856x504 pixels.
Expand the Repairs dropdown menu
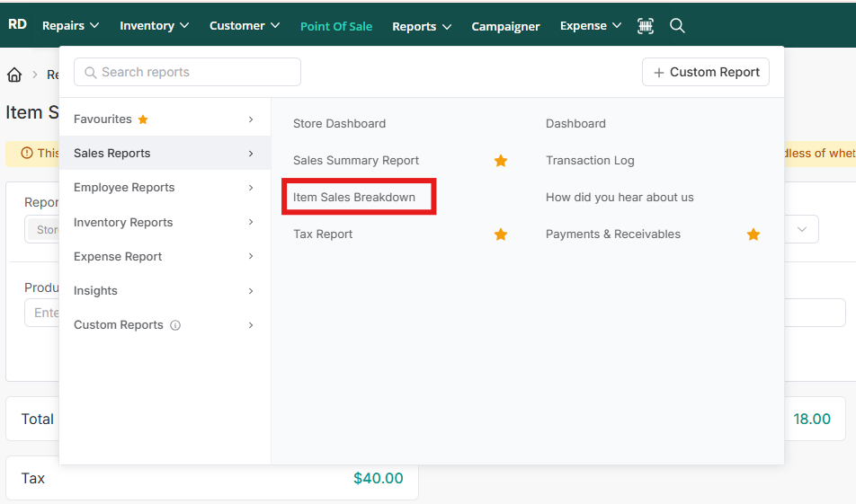pyautogui.click(x=70, y=26)
